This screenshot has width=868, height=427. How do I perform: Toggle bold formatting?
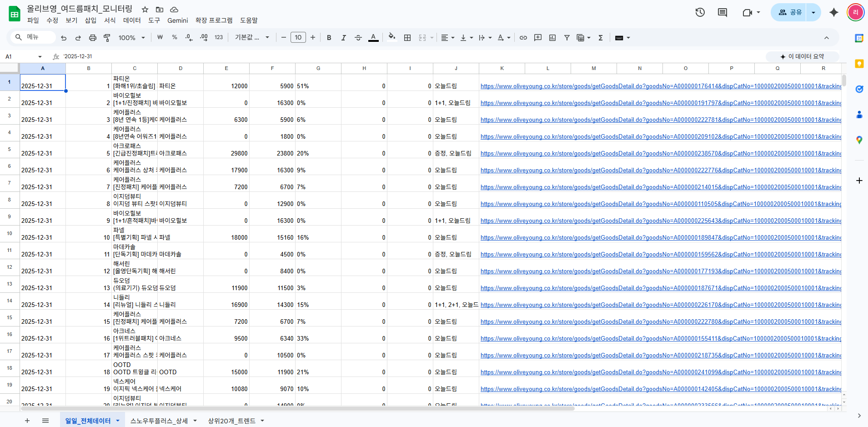tap(329, 38)
